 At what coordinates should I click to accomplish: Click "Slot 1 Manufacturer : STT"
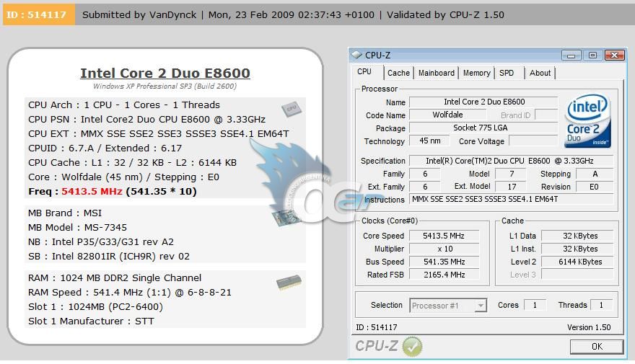click(91, 321)
